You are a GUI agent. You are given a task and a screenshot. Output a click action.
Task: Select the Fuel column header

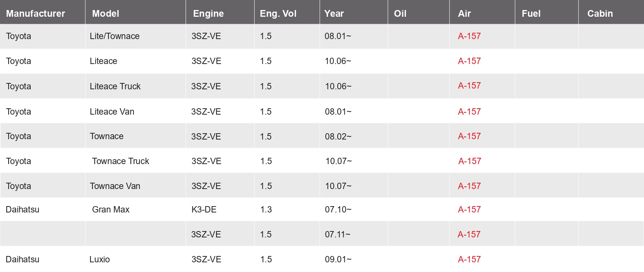click(x=531, y=13)
